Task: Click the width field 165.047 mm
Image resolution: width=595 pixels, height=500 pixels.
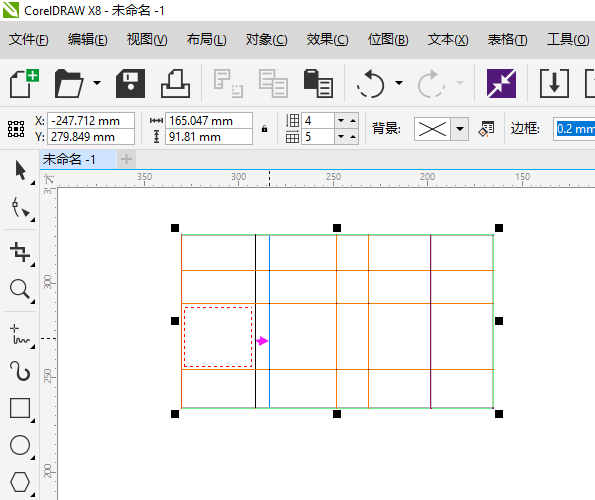Action: click(209, 121)
